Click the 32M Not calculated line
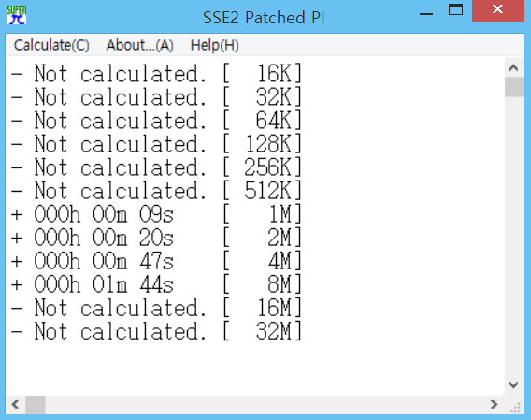This screenshot has width=531, height=420. [156, 331]
